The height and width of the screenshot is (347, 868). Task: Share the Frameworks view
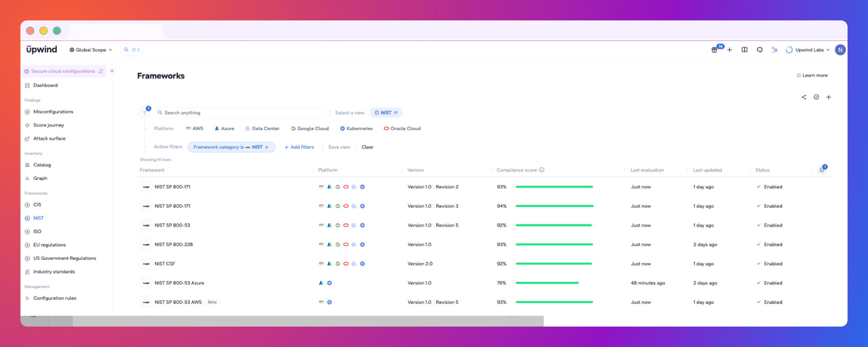(804, 97)
